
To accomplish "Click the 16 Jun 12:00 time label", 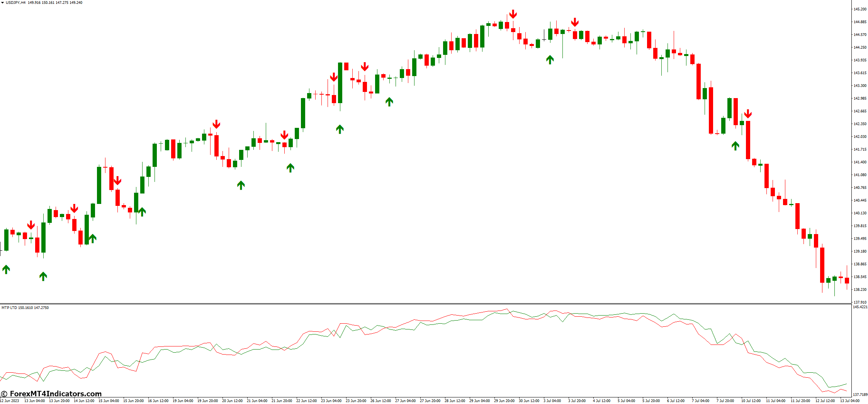I will coord(158,401).
